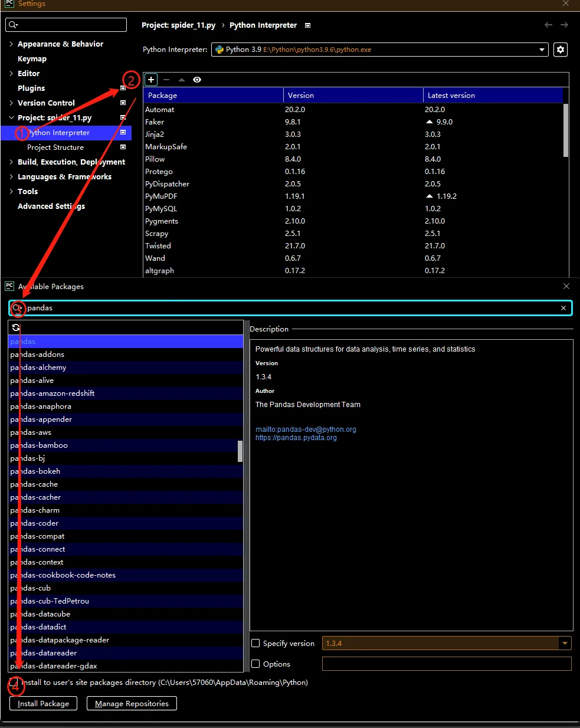The width and height of the screenshot is (580, 728).
Task: Open the specify version 1.3.4 dropdown
Action: (565, 643)
